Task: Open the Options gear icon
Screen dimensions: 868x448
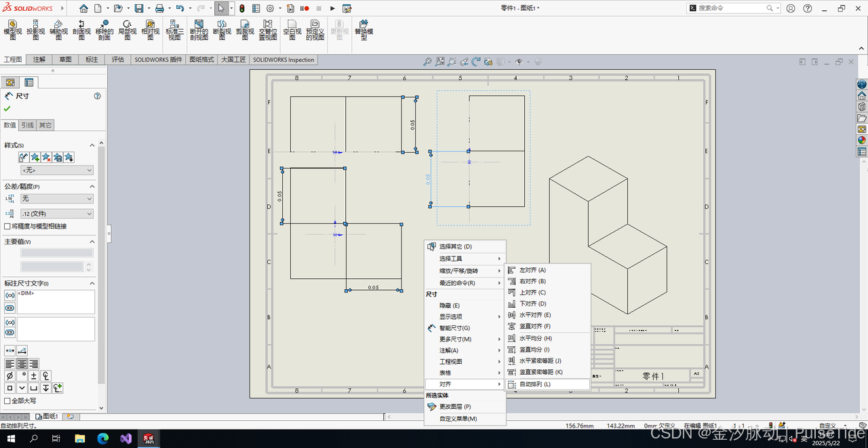Action: click(270, 8)
